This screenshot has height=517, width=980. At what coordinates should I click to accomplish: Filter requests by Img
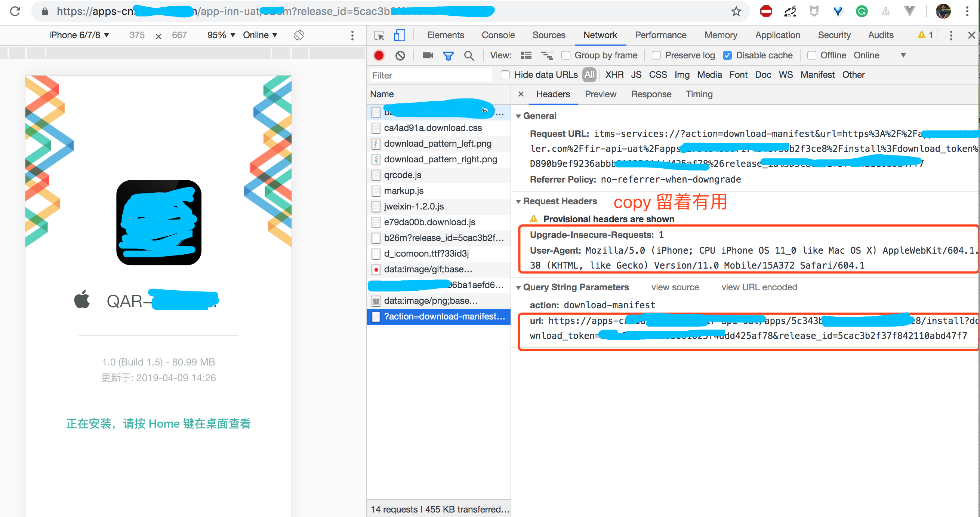(x=682, y=74)
